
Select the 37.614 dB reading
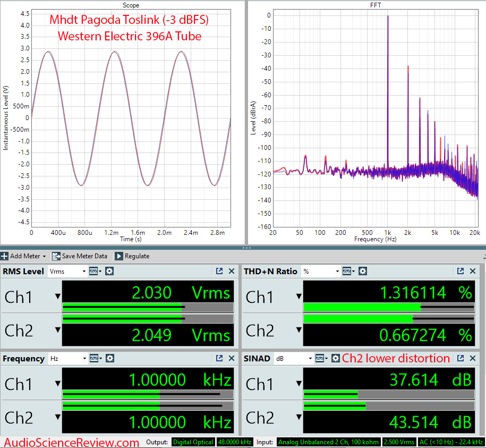coord(431,379)
